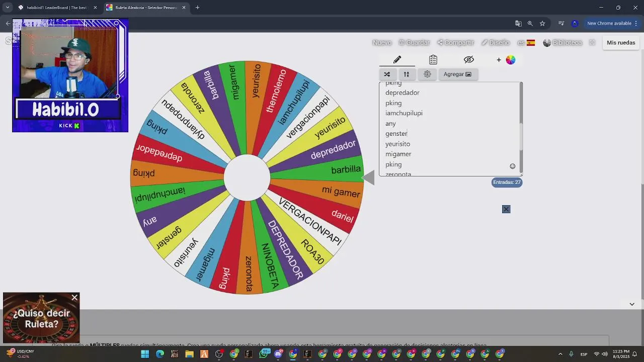Open the Chrome profile avatar
644x362 pixels.
point(575,23)
